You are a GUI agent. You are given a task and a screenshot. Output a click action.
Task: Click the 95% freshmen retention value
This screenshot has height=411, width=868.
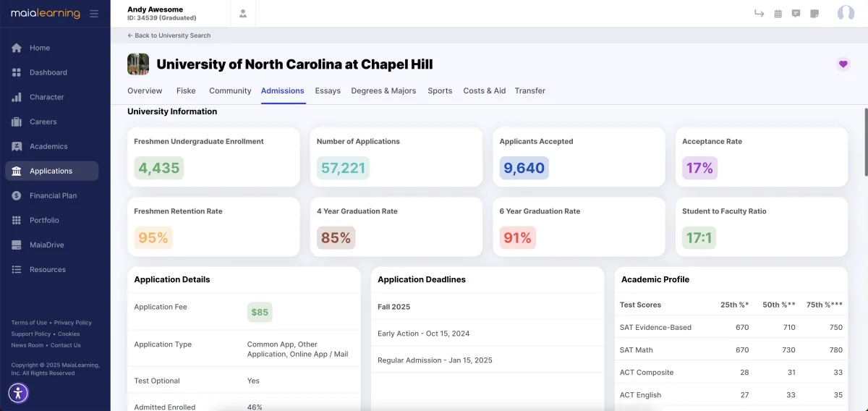coord(153,237)
